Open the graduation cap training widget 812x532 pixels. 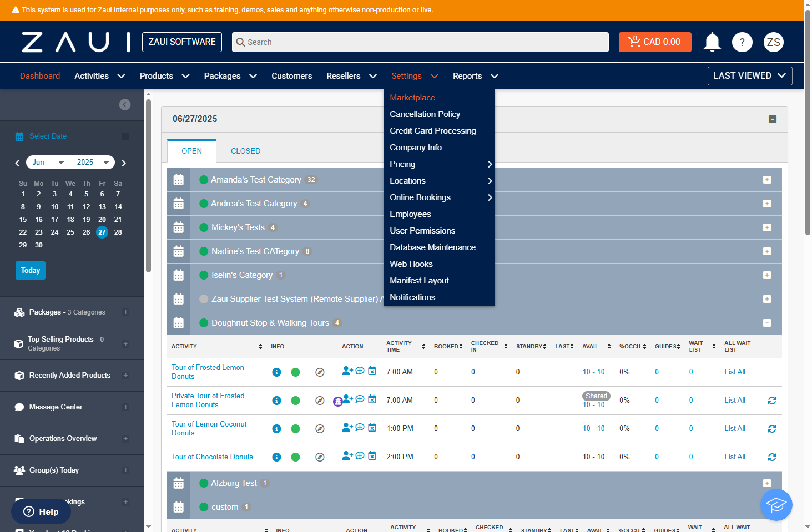776,505
